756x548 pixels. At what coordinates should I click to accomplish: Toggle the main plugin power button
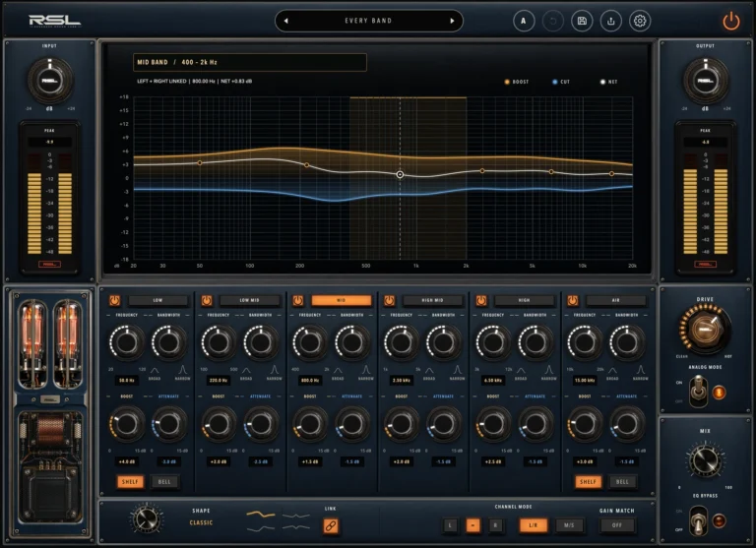point(731,22)
